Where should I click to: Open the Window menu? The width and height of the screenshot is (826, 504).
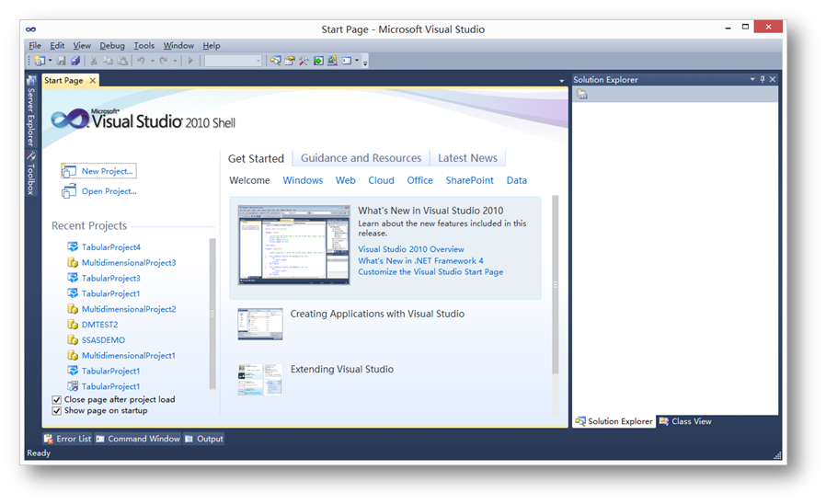(178, 46)
